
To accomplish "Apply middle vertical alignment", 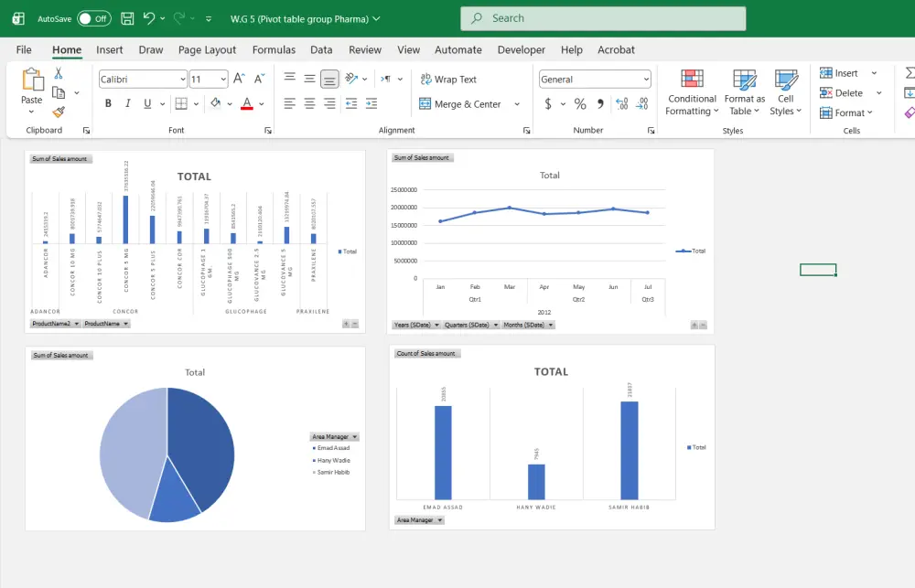I will pyautogui.click(x=309, y=78).
